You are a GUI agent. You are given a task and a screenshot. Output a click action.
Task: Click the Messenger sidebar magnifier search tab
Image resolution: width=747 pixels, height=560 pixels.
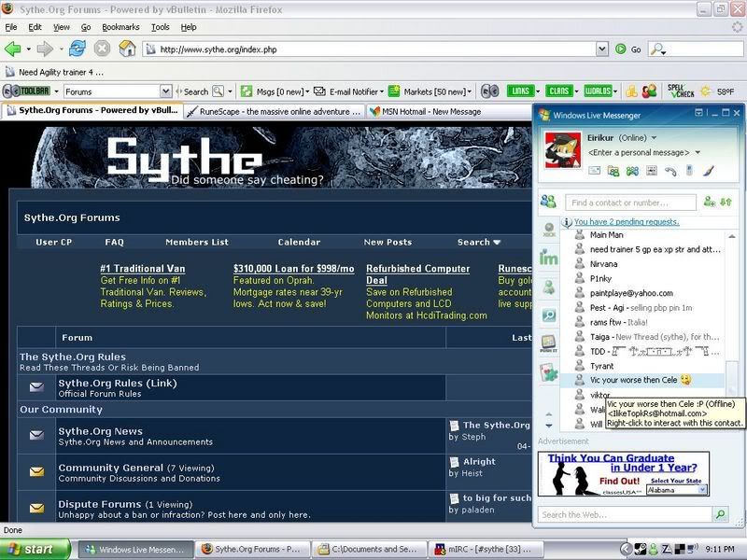[x=549, y=315]
